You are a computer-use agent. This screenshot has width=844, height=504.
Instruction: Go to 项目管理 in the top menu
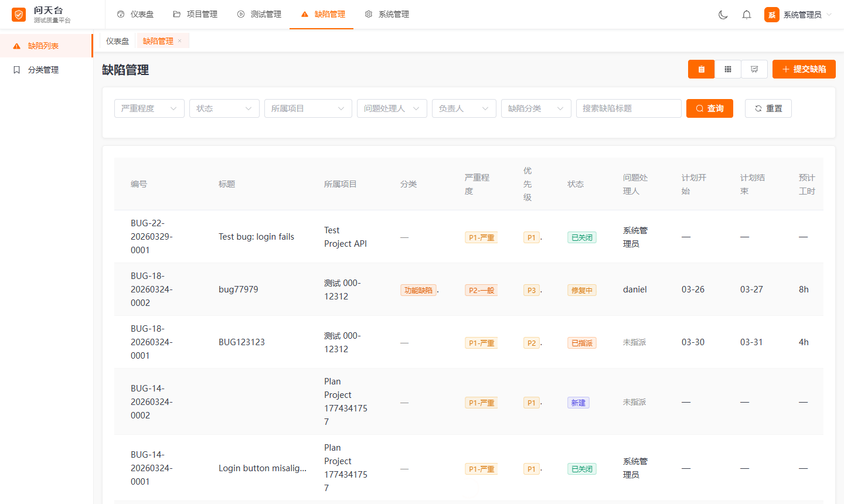[x=195, y=14]
